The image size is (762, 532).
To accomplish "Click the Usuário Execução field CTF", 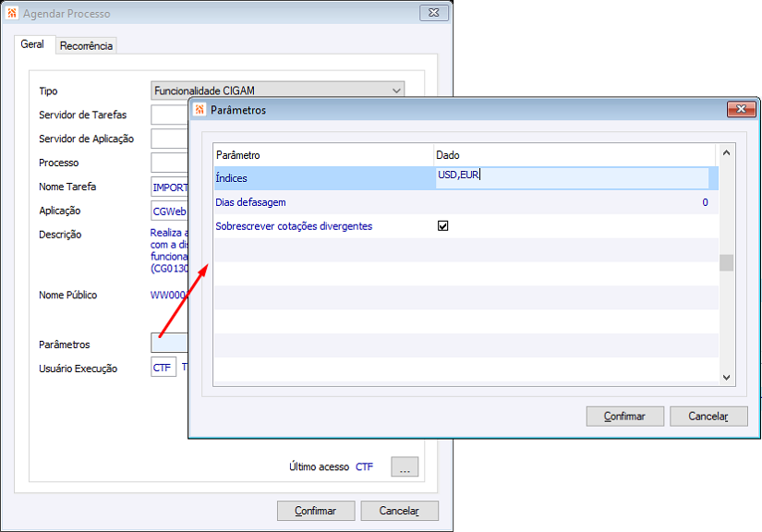I will click(163, 368).
